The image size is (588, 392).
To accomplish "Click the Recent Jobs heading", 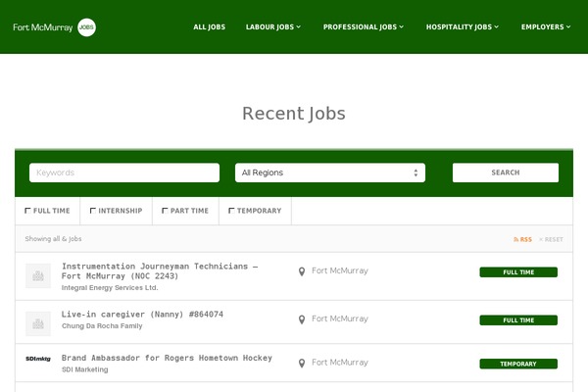I will point(294,114).
